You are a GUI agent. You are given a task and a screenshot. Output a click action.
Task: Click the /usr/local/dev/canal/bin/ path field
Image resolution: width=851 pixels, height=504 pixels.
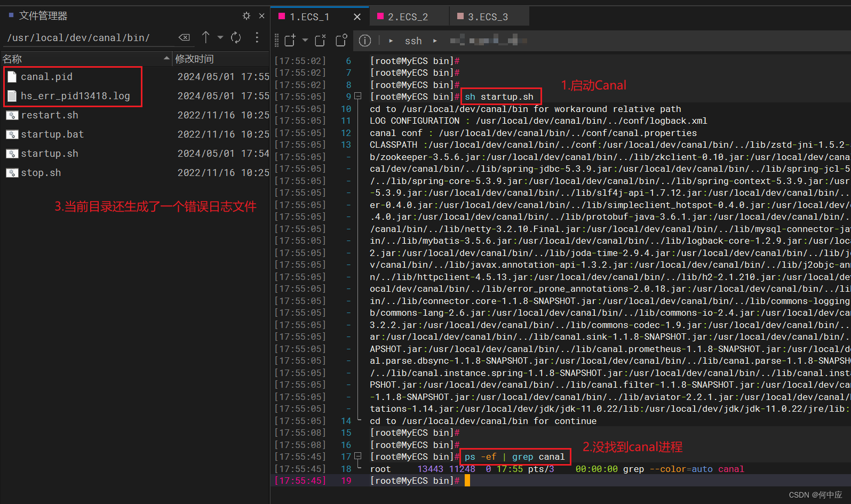pos(91,38)
